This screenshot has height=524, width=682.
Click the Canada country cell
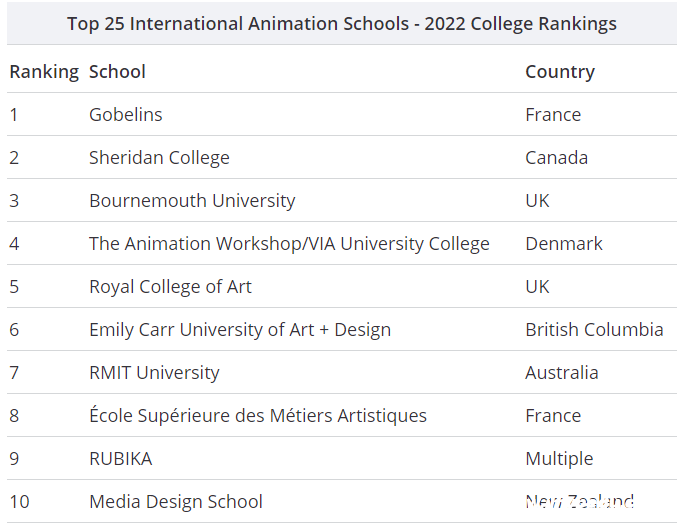[x=556, y=158]
